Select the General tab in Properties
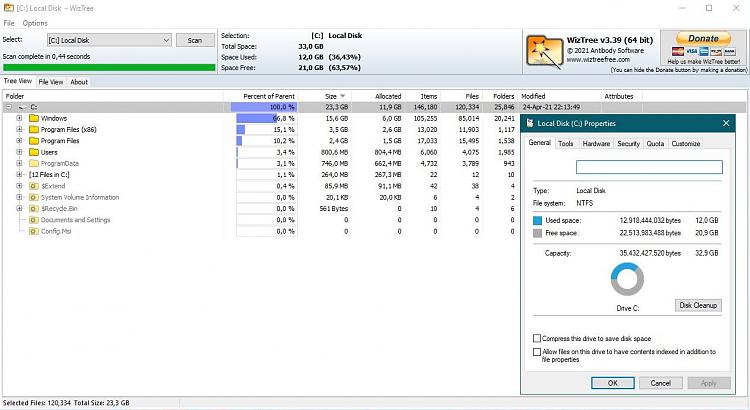Image resolution: width=750 pixels, height=410 pixels. [540, 143]
